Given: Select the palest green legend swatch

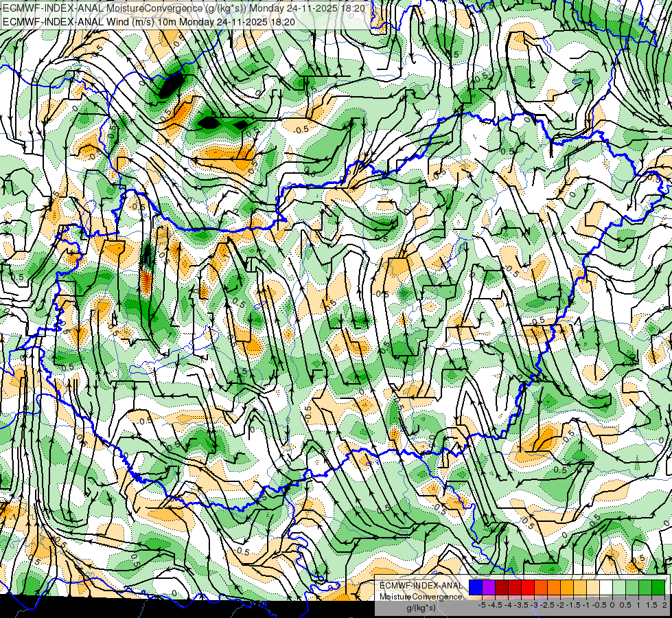Looking at the screenshot, I should coord(619,587).
